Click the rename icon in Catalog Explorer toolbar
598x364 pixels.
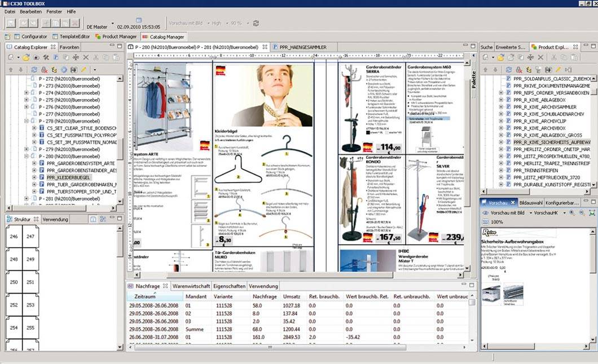coord(76,57)
